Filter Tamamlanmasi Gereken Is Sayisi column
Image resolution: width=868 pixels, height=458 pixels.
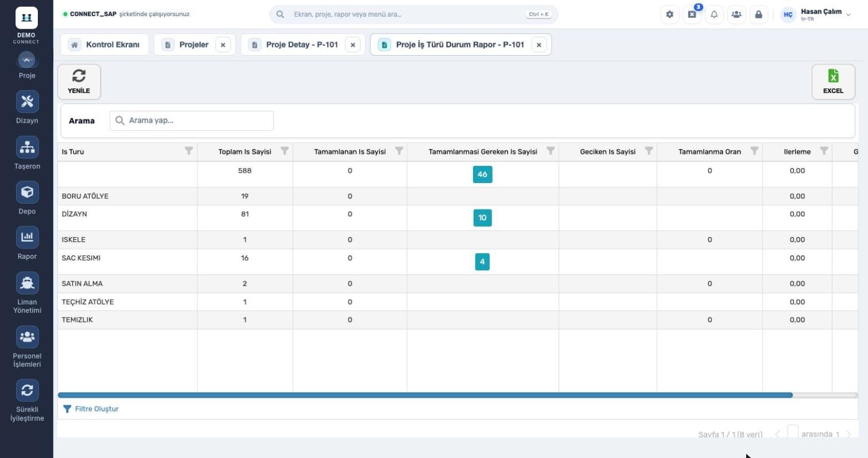(551, 151)
